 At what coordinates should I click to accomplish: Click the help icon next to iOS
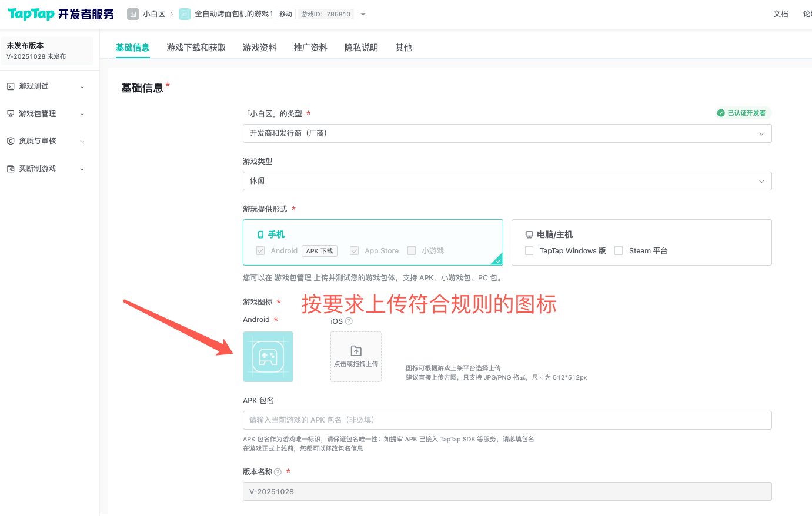click(x=349, y=321)
